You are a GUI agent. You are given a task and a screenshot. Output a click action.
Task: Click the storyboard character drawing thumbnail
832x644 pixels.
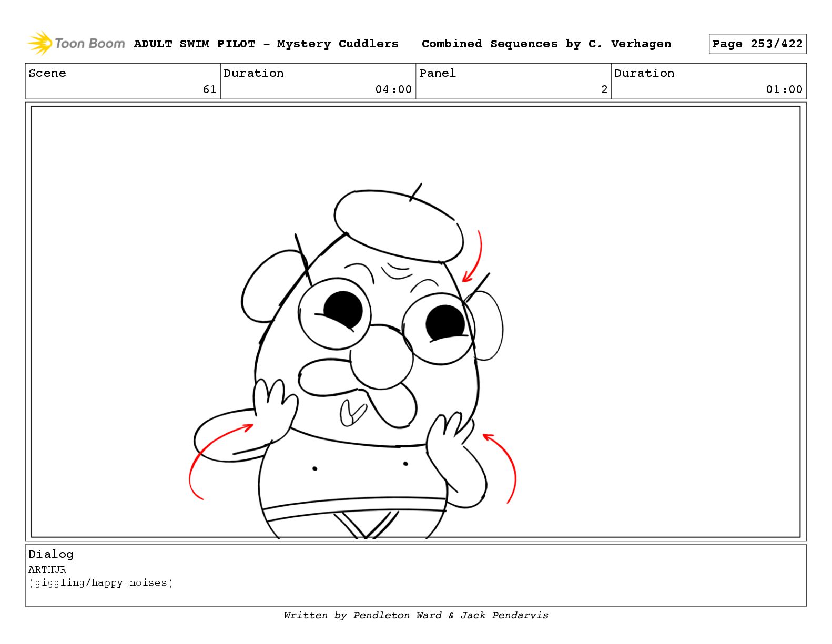pyautogui.click(x=415, y=322)
